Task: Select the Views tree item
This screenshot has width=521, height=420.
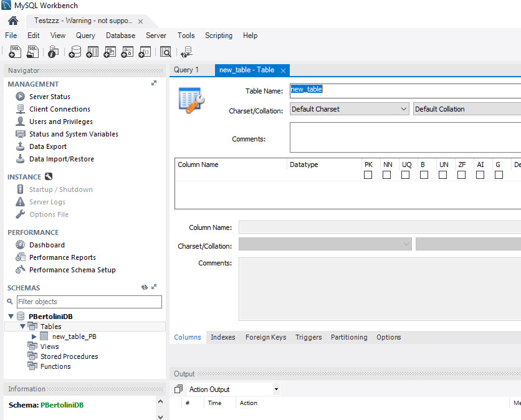Action: pos(49,346)
